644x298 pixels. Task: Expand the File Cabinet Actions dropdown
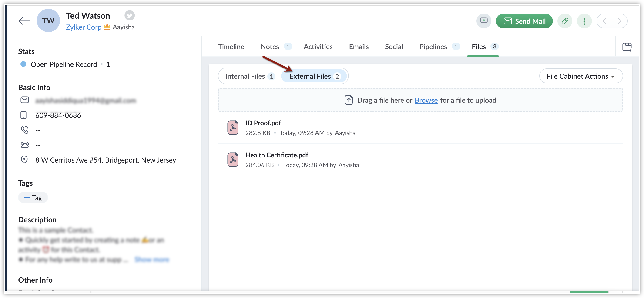tap(581, 76)
